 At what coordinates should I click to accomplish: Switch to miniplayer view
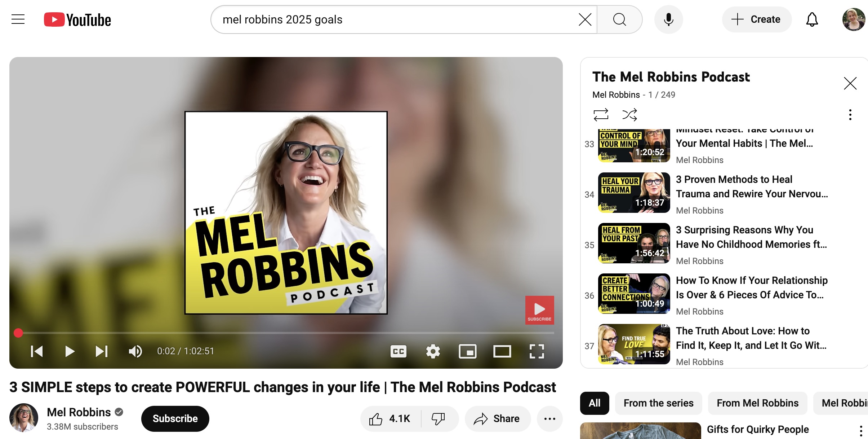point(467,351)
